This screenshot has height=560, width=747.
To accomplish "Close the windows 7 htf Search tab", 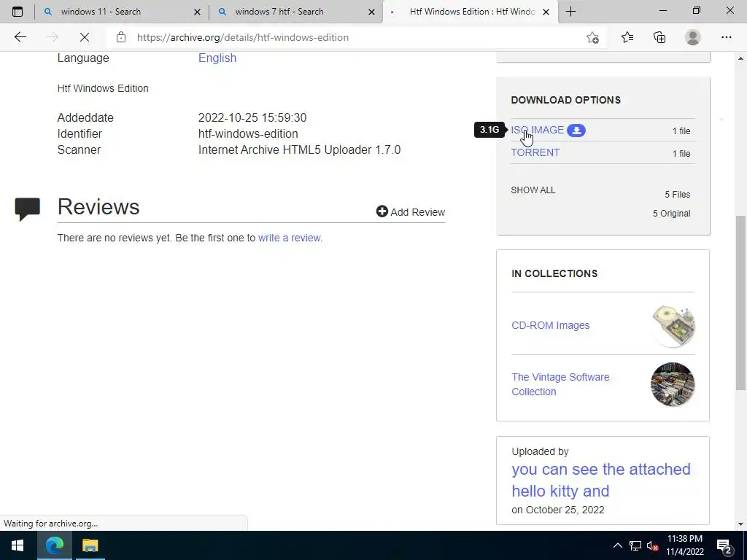I will [x=371, y=12].
